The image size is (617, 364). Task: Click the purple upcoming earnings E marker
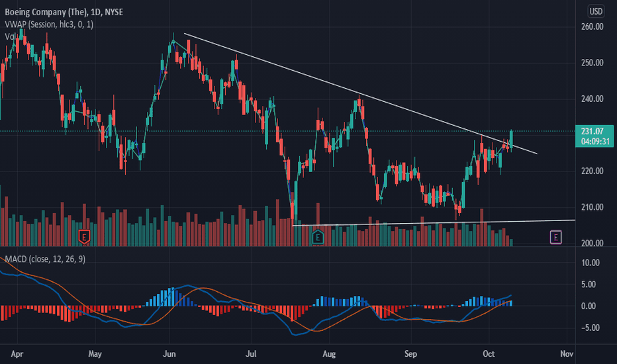click(555, 237)
